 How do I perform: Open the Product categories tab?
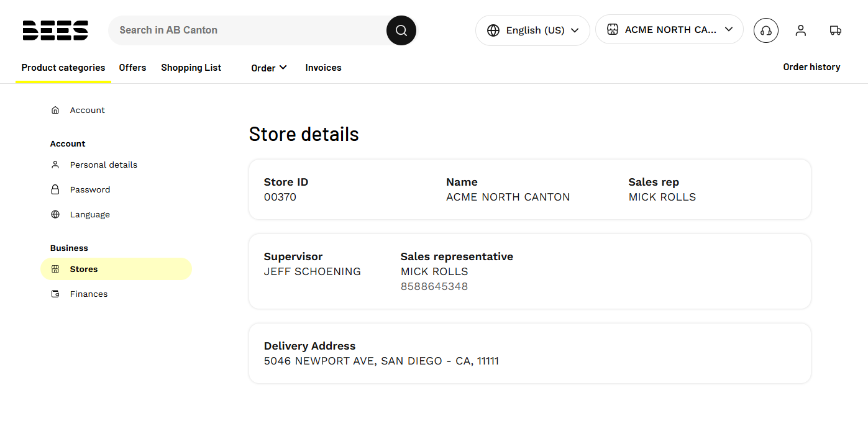(x=63, y=68)
